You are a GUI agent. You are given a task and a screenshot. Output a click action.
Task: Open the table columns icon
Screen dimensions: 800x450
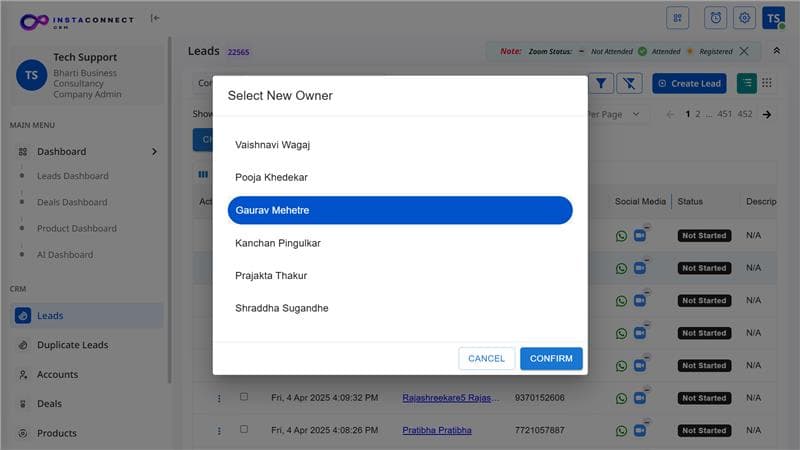pos(203,174)
